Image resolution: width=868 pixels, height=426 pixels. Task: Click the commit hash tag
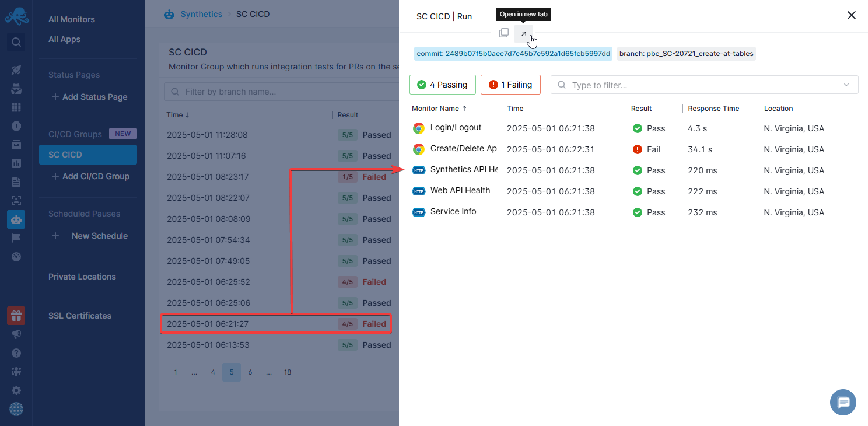513,54
